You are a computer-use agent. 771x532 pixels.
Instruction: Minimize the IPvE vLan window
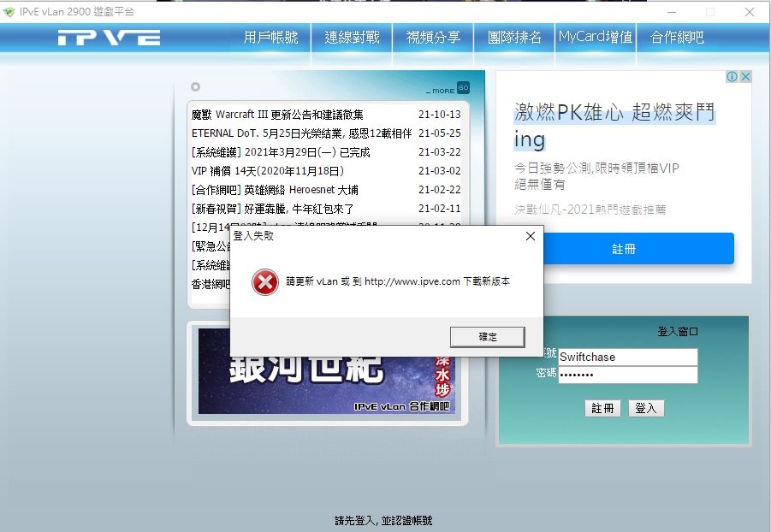point(672,12)
